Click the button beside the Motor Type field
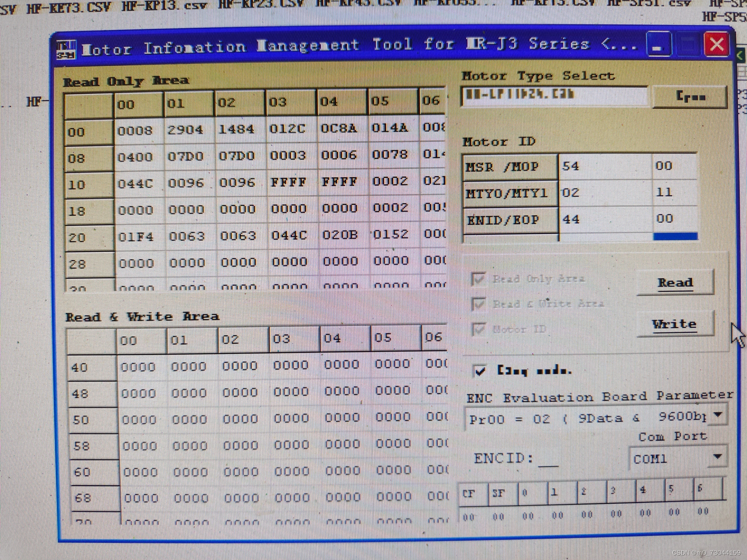The height and width of the screenshot is (560, 747). tap(690, 96)
